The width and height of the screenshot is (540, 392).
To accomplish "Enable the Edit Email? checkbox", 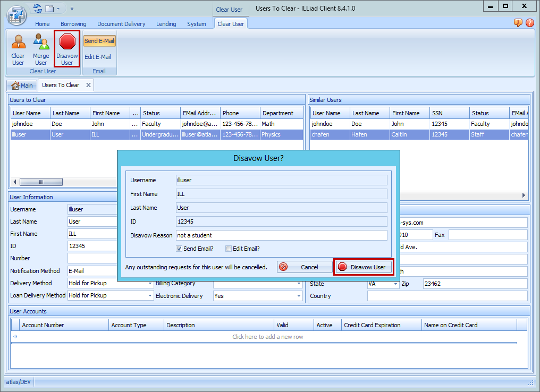I will click(229, 249).
